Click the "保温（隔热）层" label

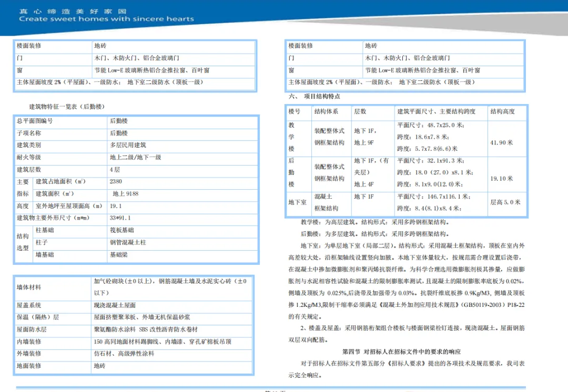[38, 317]
